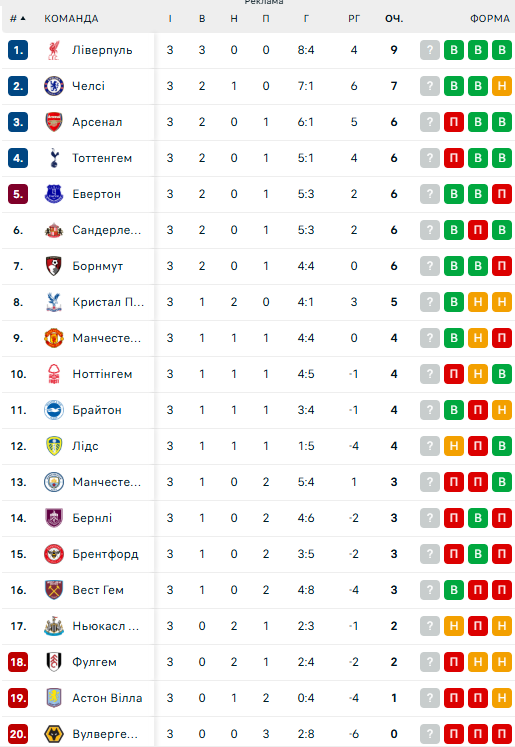This screenshot has height=747, width=515.
Task: Open the Chelsea club crest
Action: coord(54,86)
